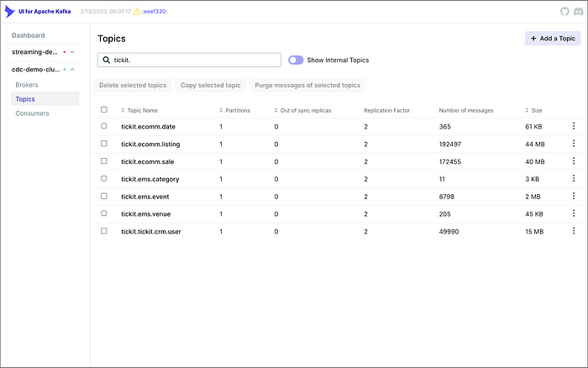This screenshot has width=588, height=368.
Task: Click message count 8798
Action: (x=447, y=197)
